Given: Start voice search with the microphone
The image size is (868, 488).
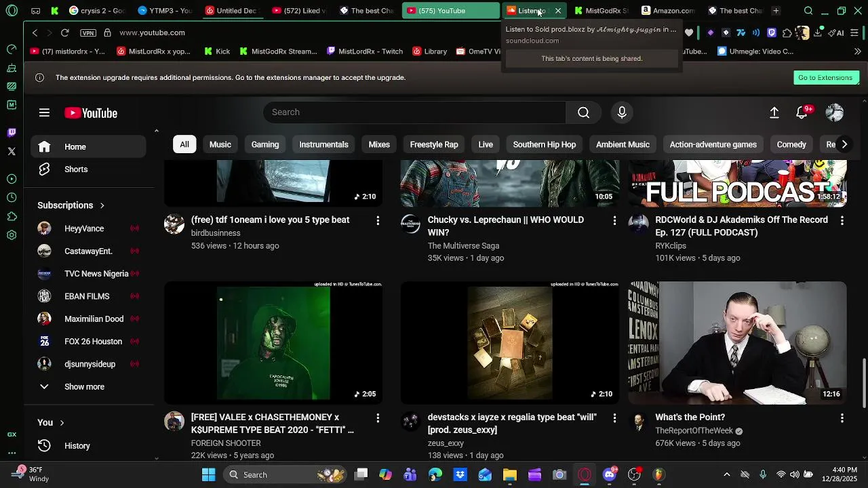Looking at the screenshot, I should point(622,113).
